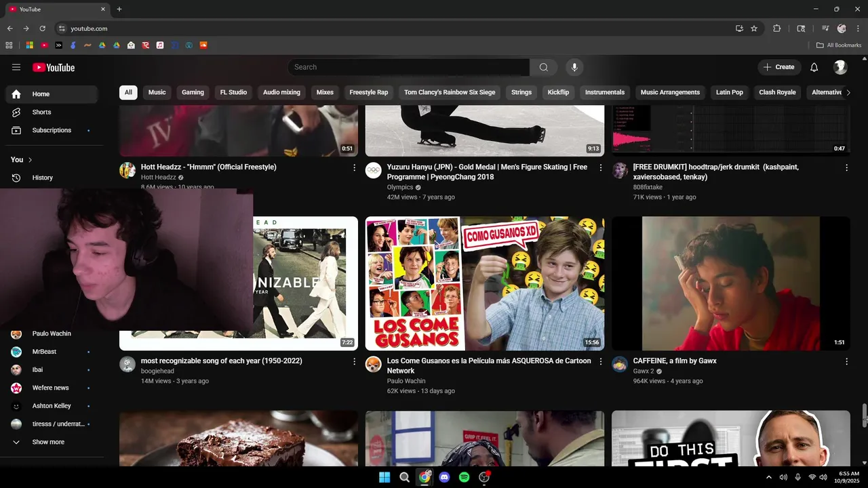Open All Bookmarks folder

click(839, 45)
